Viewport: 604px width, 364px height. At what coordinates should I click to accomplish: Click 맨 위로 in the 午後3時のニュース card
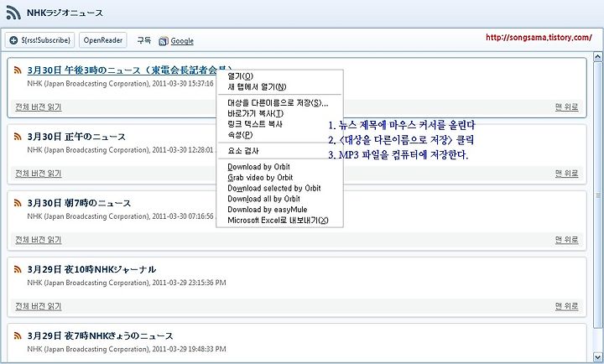566,107
